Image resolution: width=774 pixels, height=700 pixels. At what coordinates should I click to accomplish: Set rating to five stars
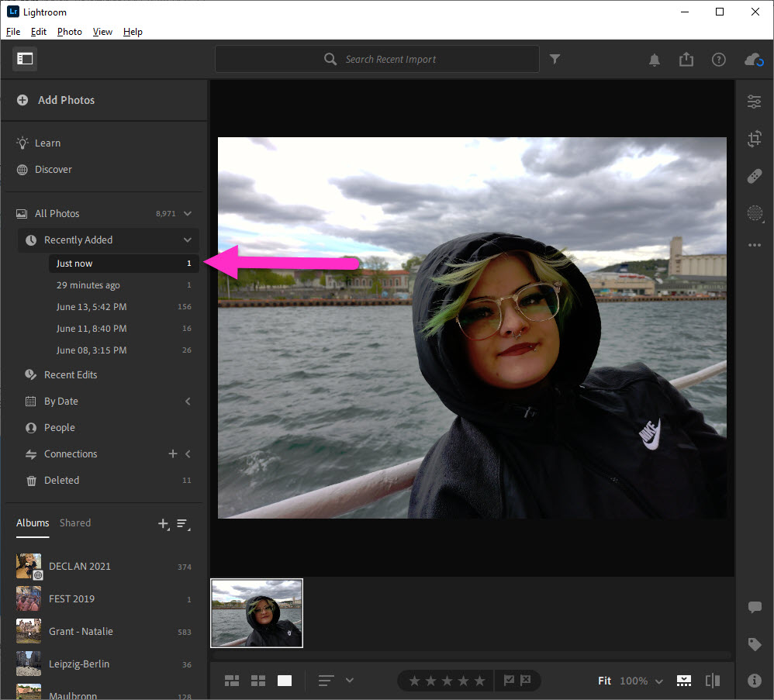(480, 681)
